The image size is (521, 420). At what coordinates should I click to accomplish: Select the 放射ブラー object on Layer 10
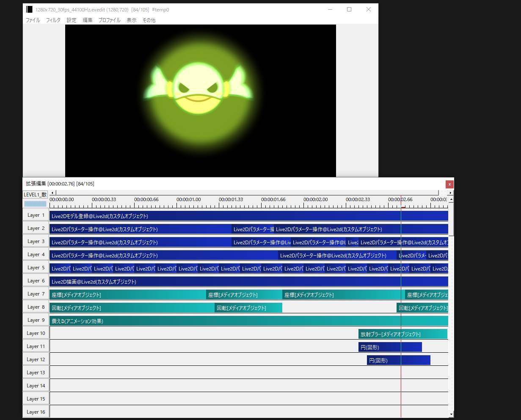pos(402,334)
